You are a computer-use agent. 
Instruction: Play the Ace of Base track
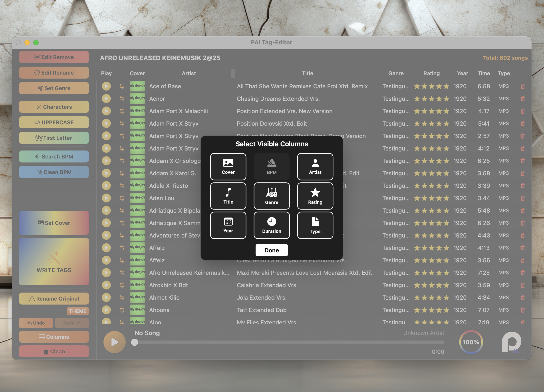click(x=106, y=86)
